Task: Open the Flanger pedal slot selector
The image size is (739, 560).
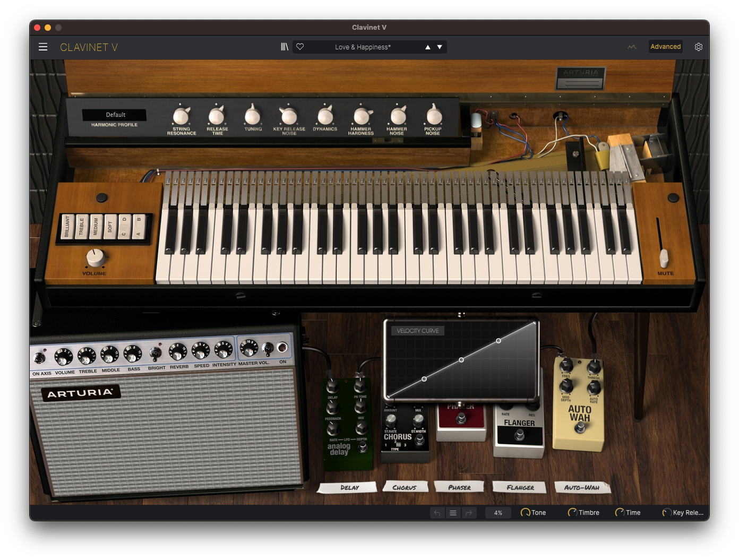Action: click(x=520, y=487)
